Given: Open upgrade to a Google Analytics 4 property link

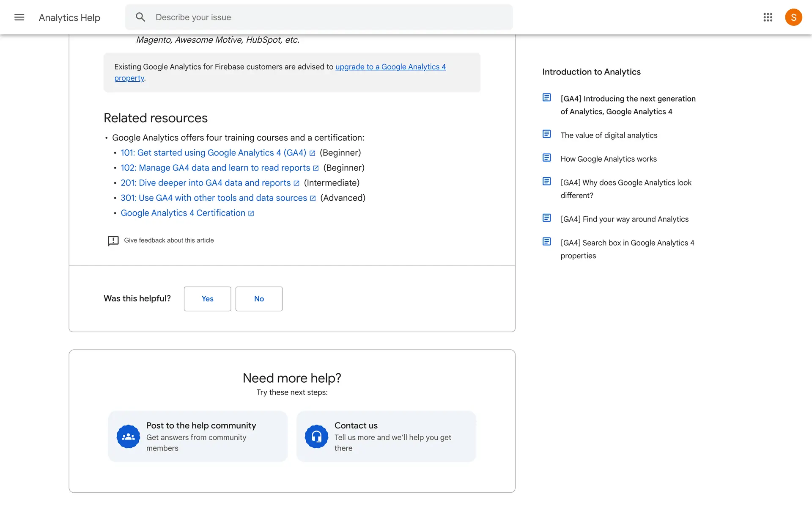Looking at the screenshot, I should (x=390, y=67).
